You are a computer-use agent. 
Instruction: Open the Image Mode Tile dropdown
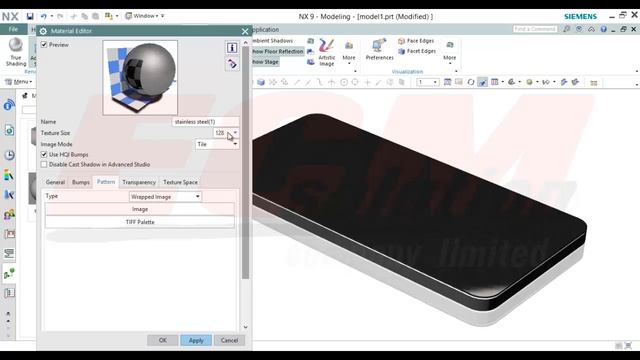coord(217,144)
